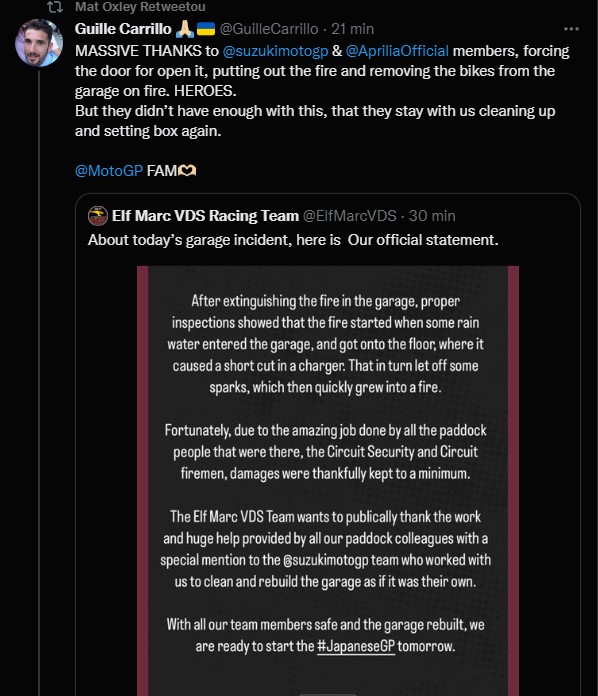Click the 21 min tweet timestamp
The height and width of the screenshot is (696, 598).
(352, 29)
